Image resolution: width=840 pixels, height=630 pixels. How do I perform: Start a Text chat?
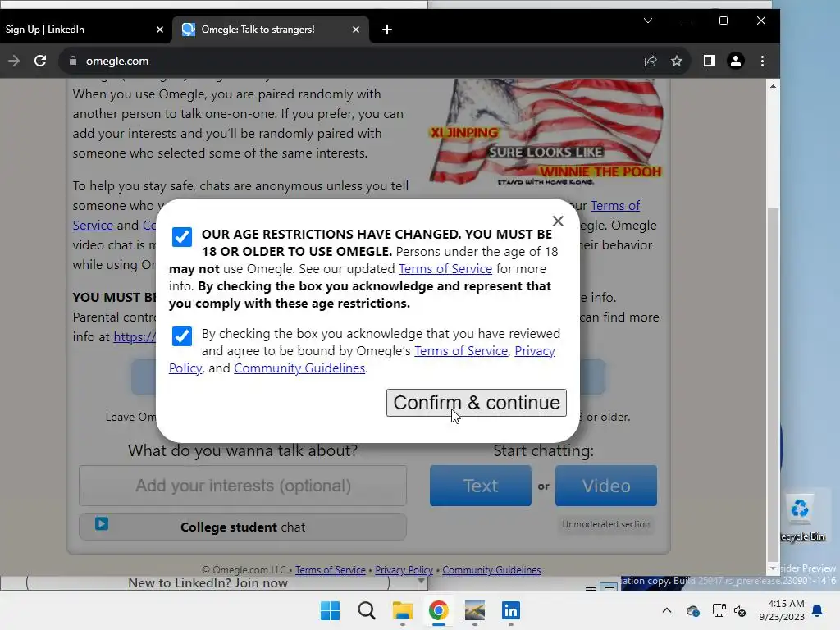[481, 486]
